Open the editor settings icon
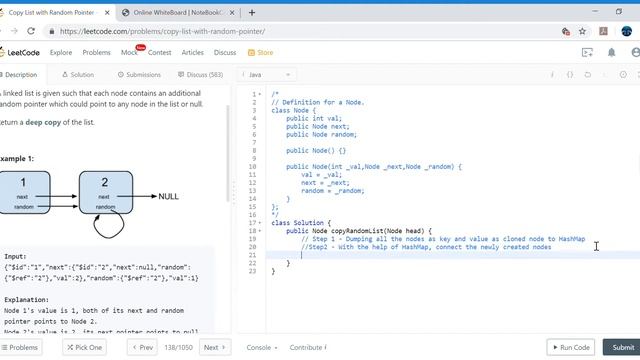 click(623, 75)
